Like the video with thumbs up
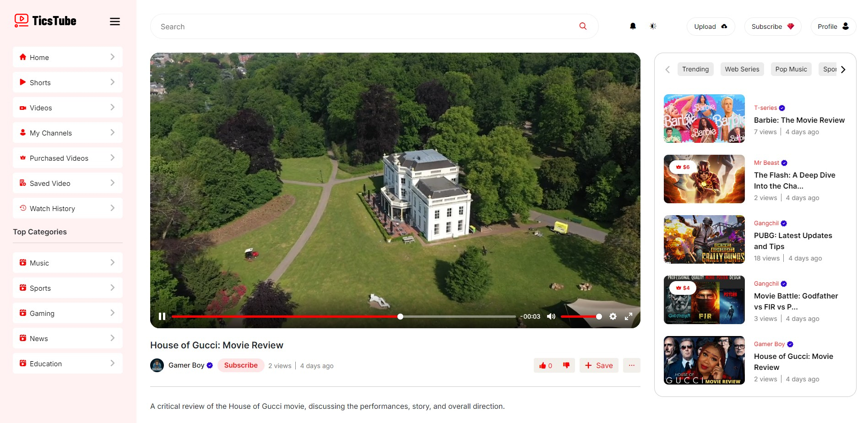868x423 pixels. pyautogui.click(x=546, y=365)
